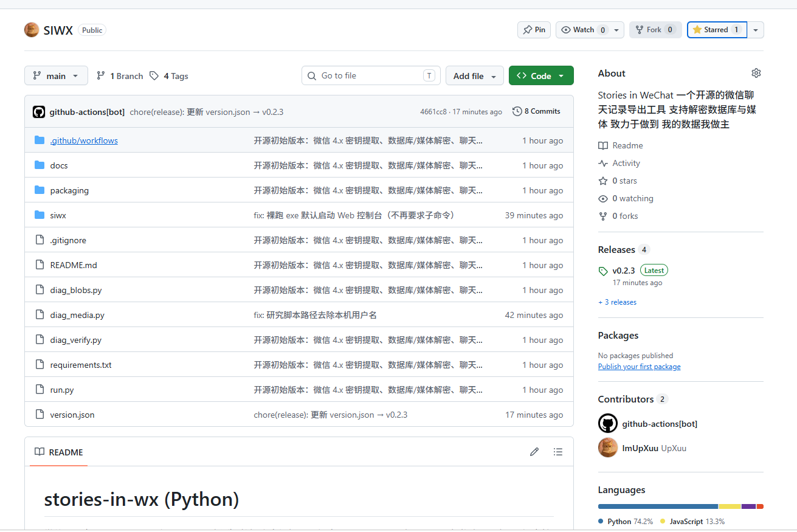Pin the SIWX repository
Screen dimensions: 797x532
[x=534, y=30]
